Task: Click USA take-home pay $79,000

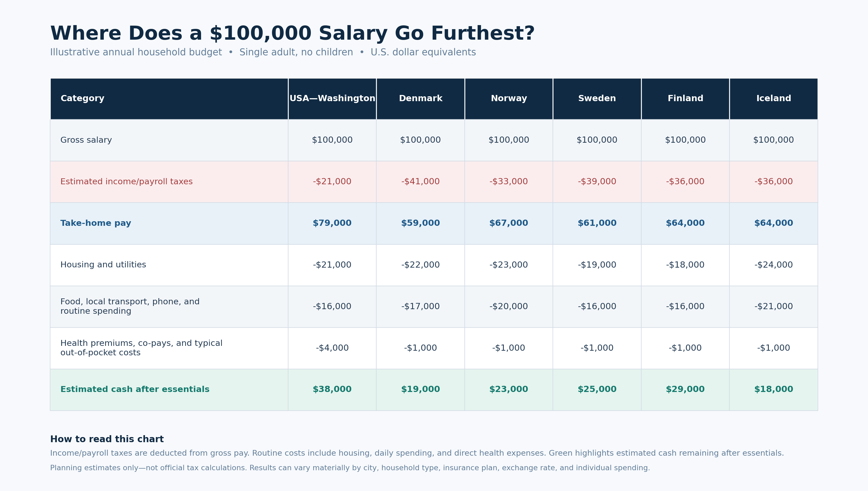Action: tap(332, 223)
